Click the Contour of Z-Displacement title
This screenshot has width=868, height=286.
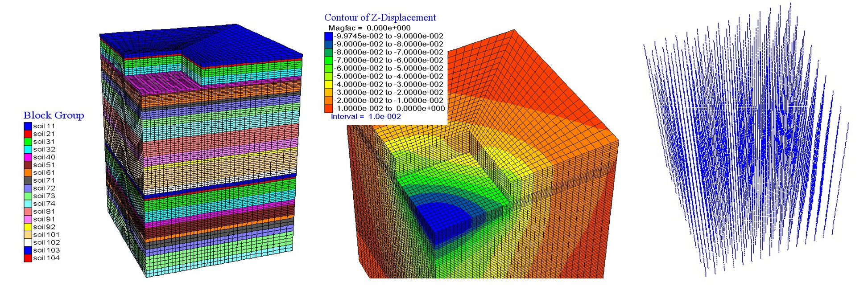tap(380, 18)
